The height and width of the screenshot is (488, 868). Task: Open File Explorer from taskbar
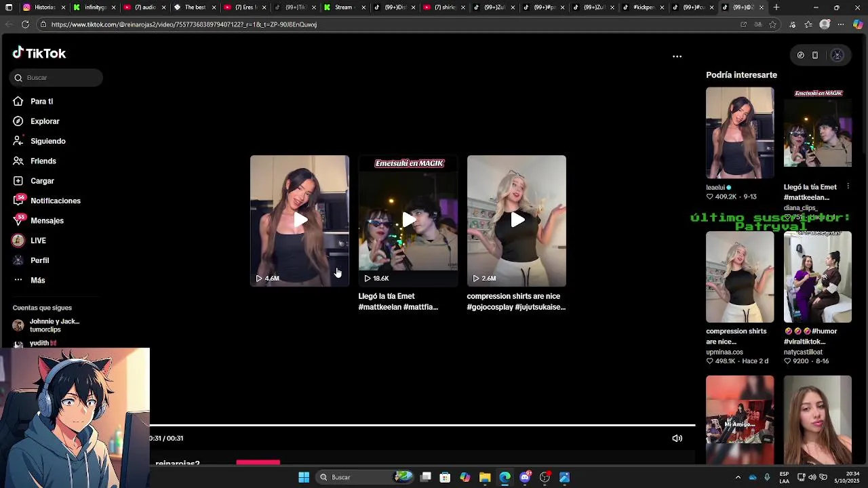(485, 477)
